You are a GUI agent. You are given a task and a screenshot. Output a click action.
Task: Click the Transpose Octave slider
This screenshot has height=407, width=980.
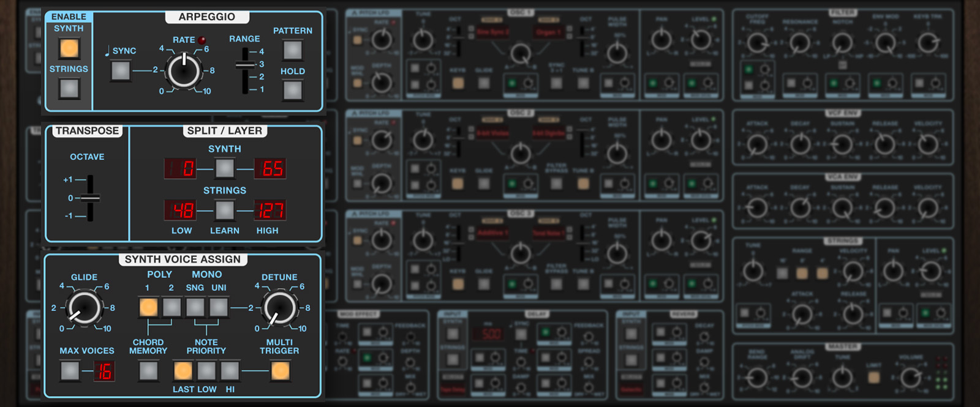coord(90,198)
